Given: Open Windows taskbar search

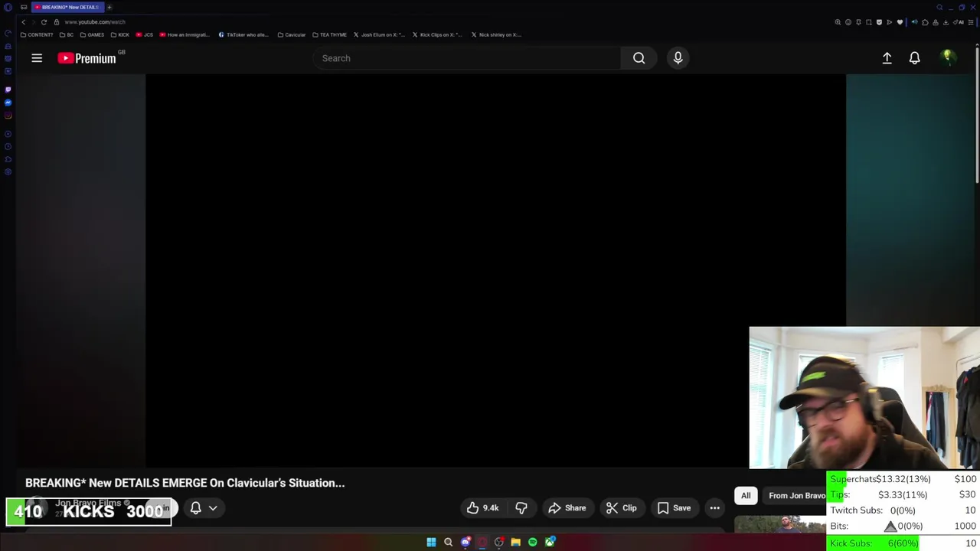Looking at the screenshot, I should (x=448, y=543).
